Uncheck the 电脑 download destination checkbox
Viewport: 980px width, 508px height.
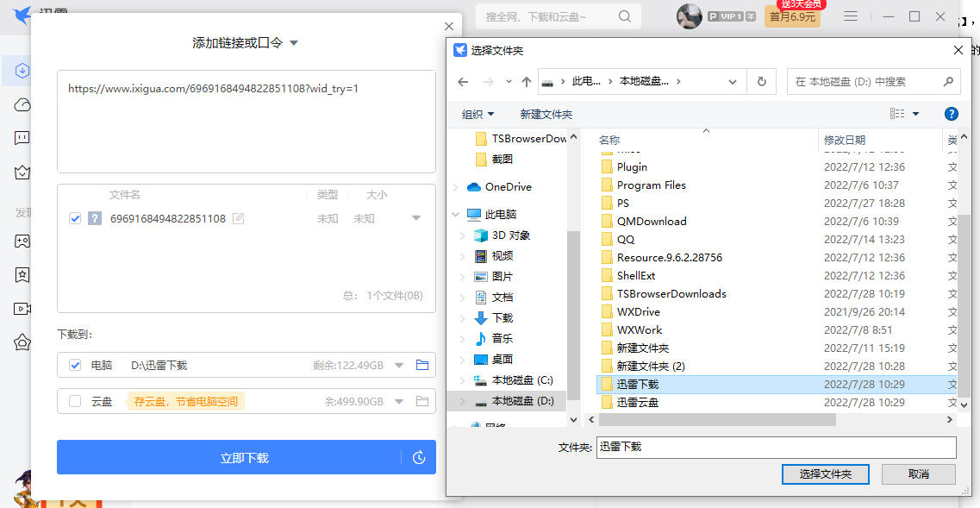point(75,365)
